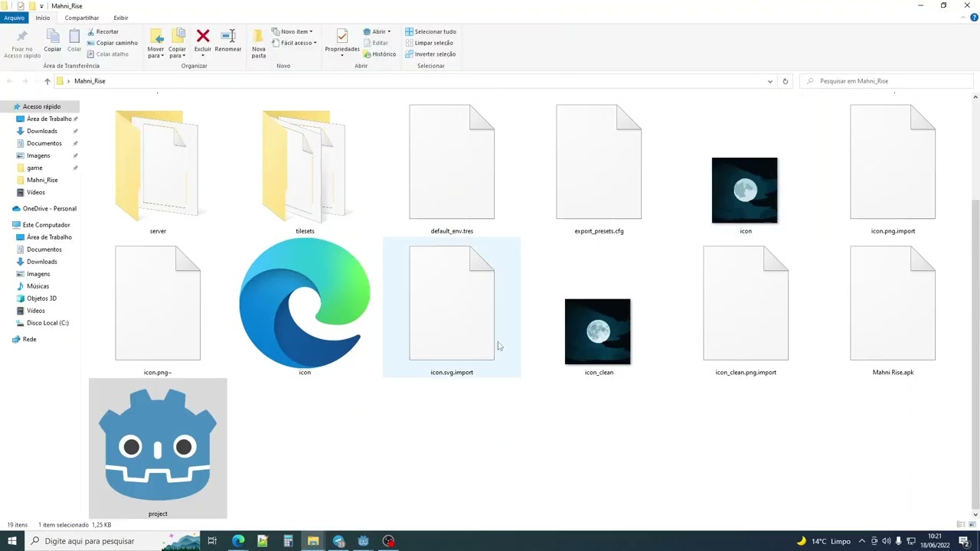The width and height of the screenshot is (980, 551).
Task: Select the Godot project file
Action: pyautogui.click(x=158, y=449)
